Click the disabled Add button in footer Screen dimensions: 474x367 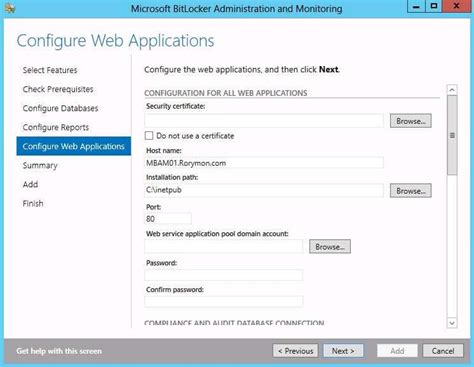[397, 351]
